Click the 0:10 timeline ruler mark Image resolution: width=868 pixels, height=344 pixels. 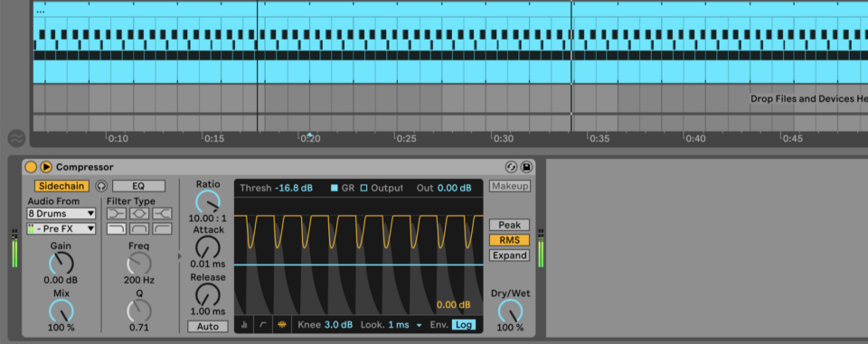[118, 139]
